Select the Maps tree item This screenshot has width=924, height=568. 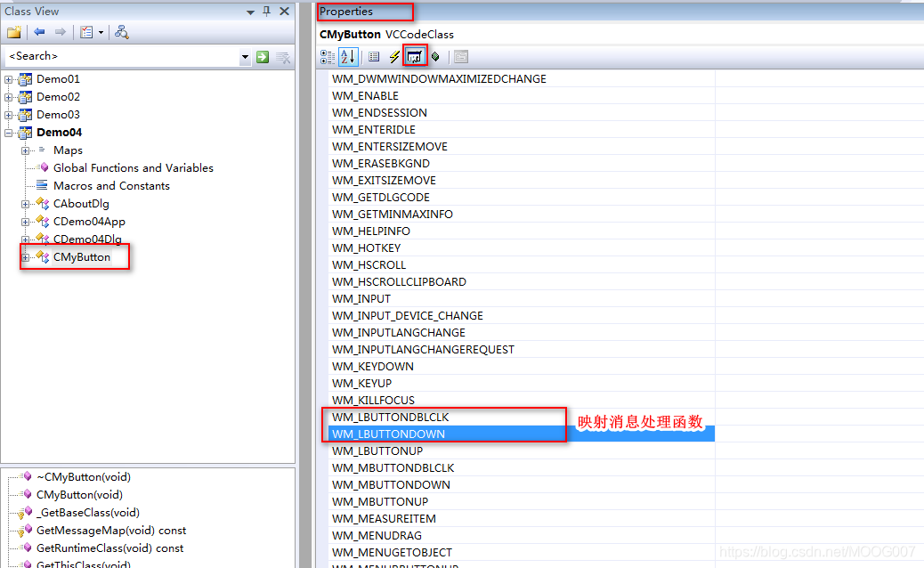pyautogui.click(x=68, y=150)
